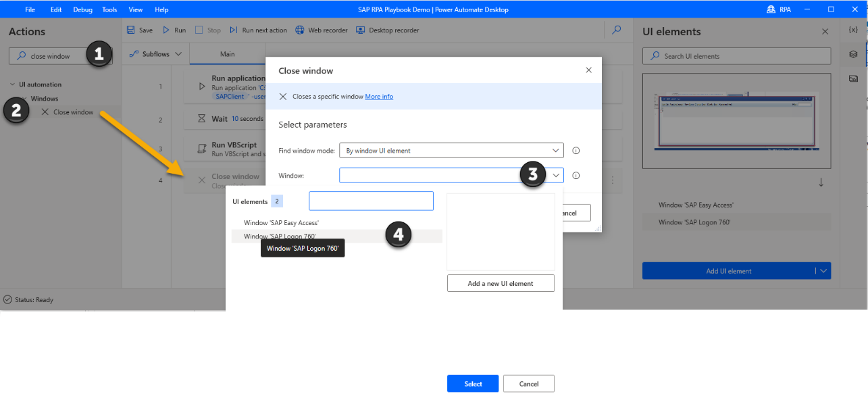Screen dimensions: 868x396
Task: Click the Stop toolbar button
Action: click(x=208, y=30)
